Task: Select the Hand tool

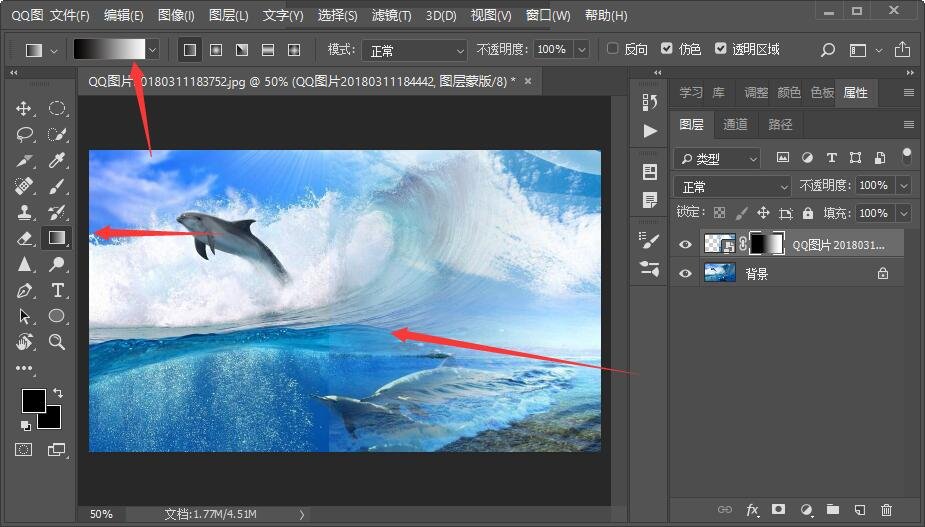Action: [x=24, y=342]
